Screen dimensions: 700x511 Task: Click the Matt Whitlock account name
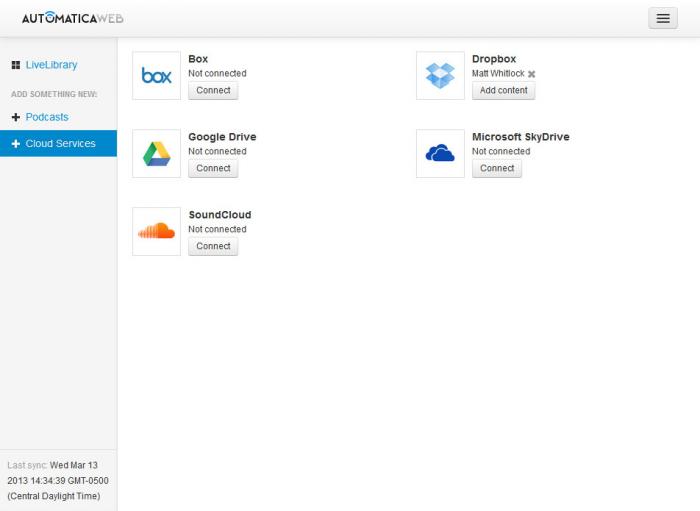click(x=498, y=73)
